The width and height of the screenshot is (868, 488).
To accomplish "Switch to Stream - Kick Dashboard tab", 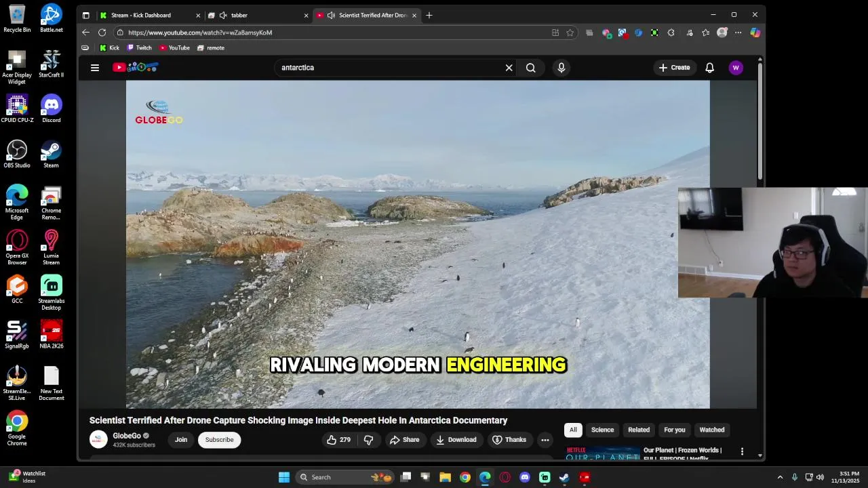I will pyautogui.click(x=151, y=15).
